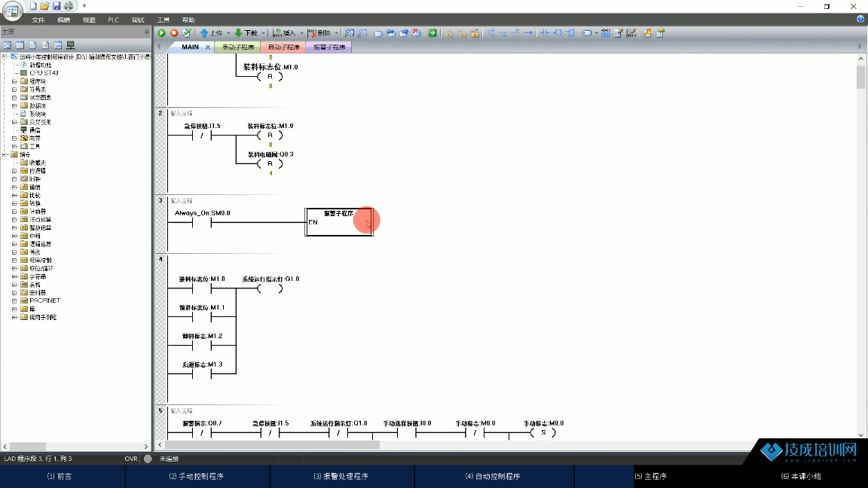Click the green go-to arrow icon in toolbar
Viewport: 868px width, 488px height.
click(x=433, y=33)
